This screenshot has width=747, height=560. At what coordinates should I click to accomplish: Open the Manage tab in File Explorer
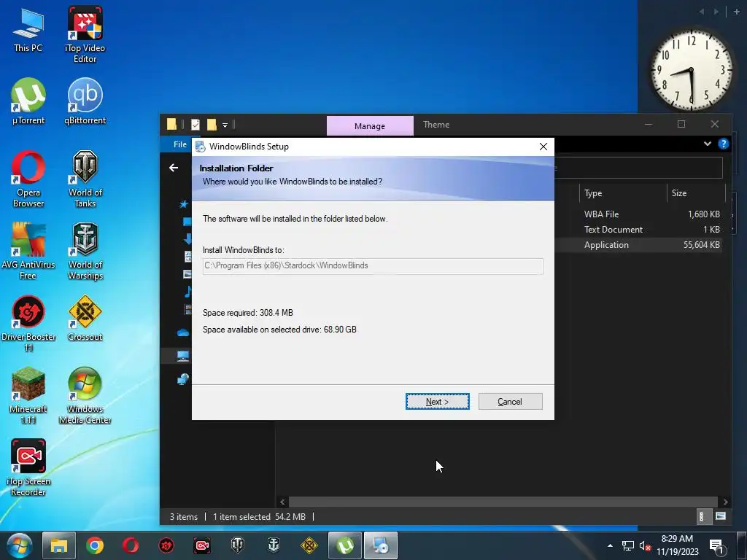[x=370, y=125]
